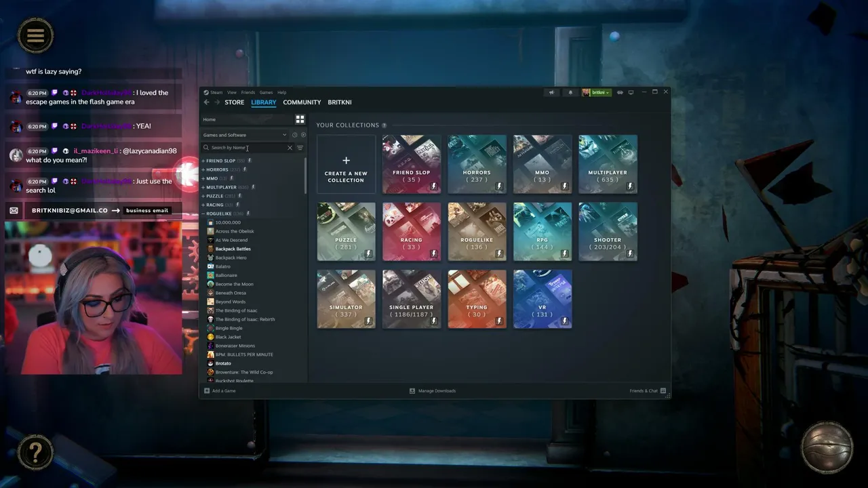Open Steam announcements megaphone icon
The image size is (868, 488).
click(552, 92)
